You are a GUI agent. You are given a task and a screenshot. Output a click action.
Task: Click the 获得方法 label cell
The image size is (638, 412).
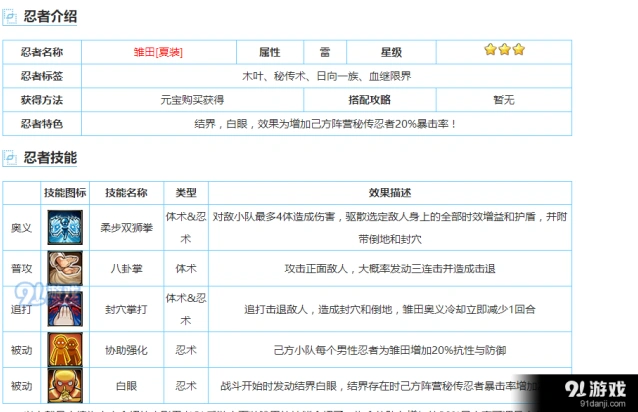(42, 100)
